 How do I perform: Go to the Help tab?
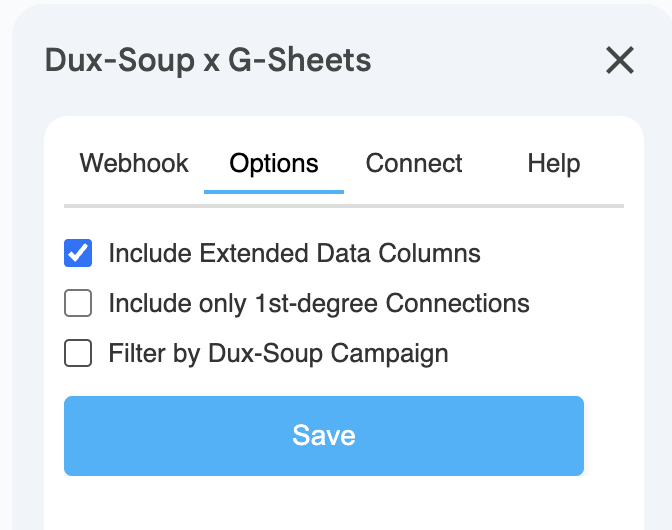tap(554, 163)
